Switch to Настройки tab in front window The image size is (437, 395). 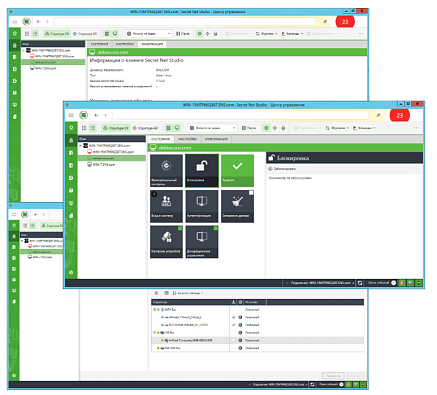188,139
